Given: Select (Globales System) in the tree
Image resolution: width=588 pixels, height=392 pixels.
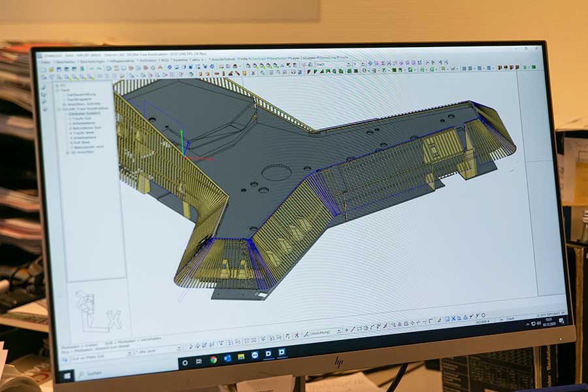Looking at the screenshot, I should (84, 113).
